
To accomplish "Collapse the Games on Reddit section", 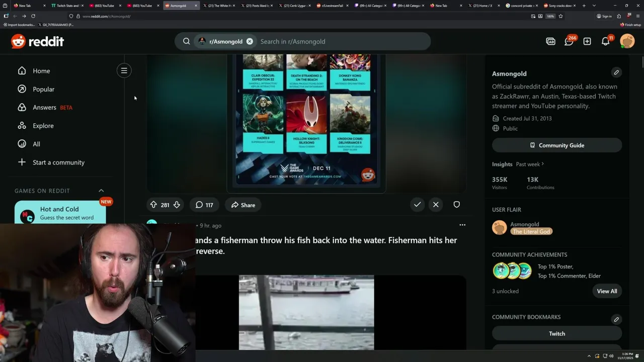I will coord(101,191).
